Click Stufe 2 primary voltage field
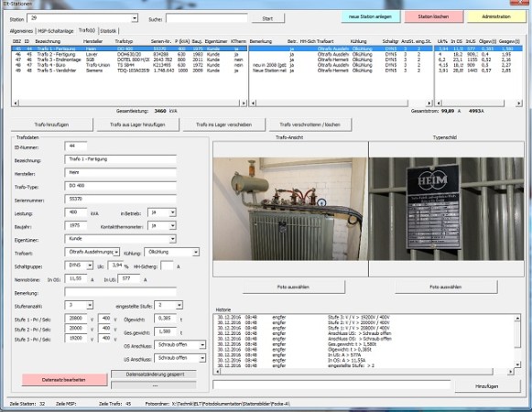 tap(76, 328)
